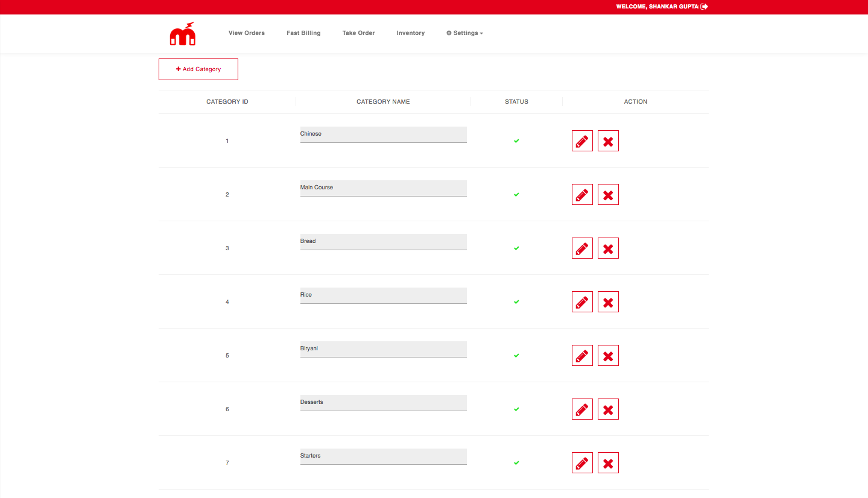The width and height of the screenshot is (868, 498).
Task: Delete the Rice category
Action: click(608, 302)
